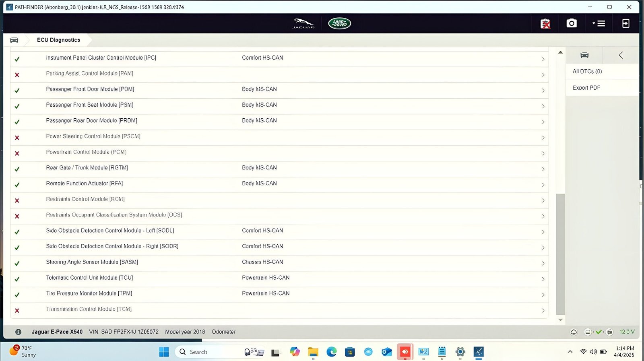Open All DTCs (0) entry

click(x=602, y=71)
